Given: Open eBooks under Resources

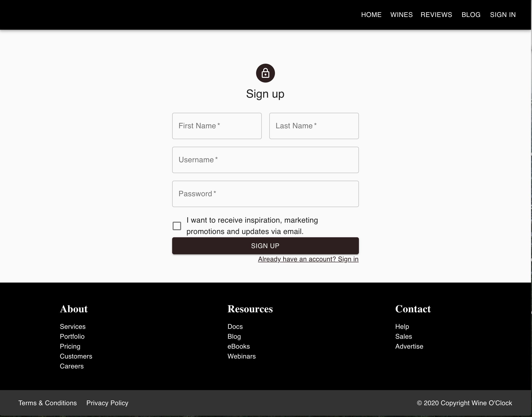Looking at the screenshot, I should point(239,346).
